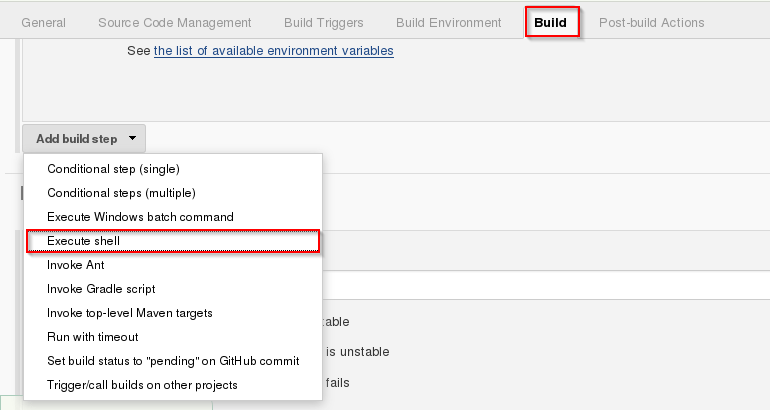Viewport: 770px width, 410px height.
Task: Add Invoke top-level Maven targets step
Action: pyautogui.click(x=130, y=313)
